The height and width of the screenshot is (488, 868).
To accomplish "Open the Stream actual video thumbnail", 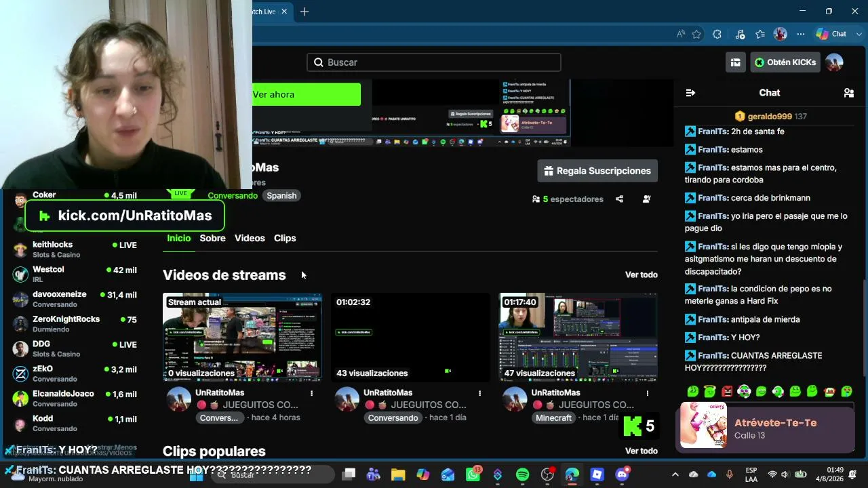I will pos(242,337).
